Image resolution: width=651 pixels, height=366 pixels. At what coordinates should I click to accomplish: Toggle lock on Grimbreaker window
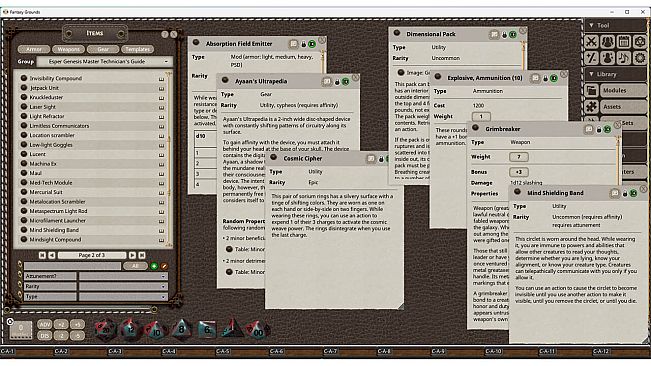click(x=599, y=130)
